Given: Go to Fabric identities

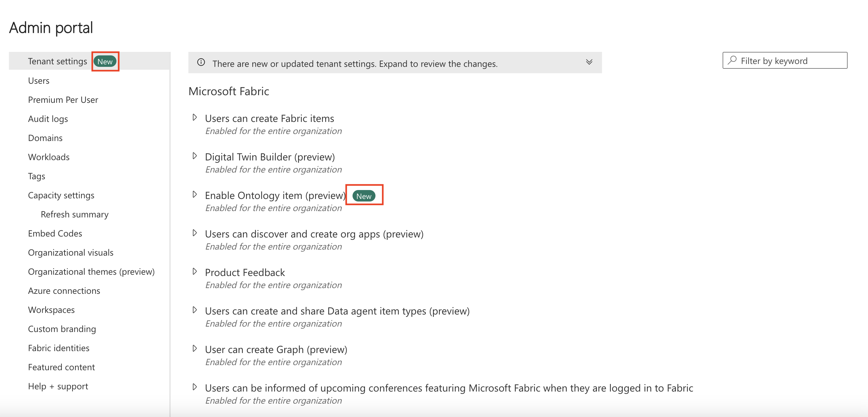Looking at the screenshot, I should 59,348.
